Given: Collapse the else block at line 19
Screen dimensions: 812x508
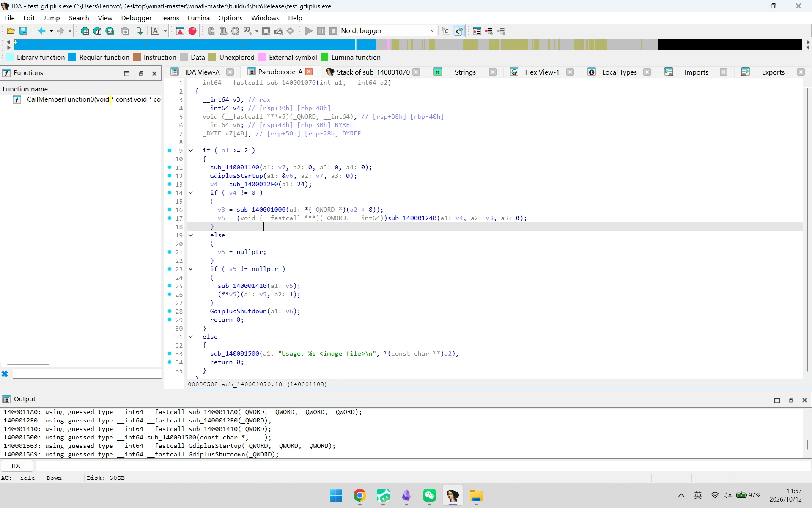Looking at the screenshot, I should (x=191, y=235).
